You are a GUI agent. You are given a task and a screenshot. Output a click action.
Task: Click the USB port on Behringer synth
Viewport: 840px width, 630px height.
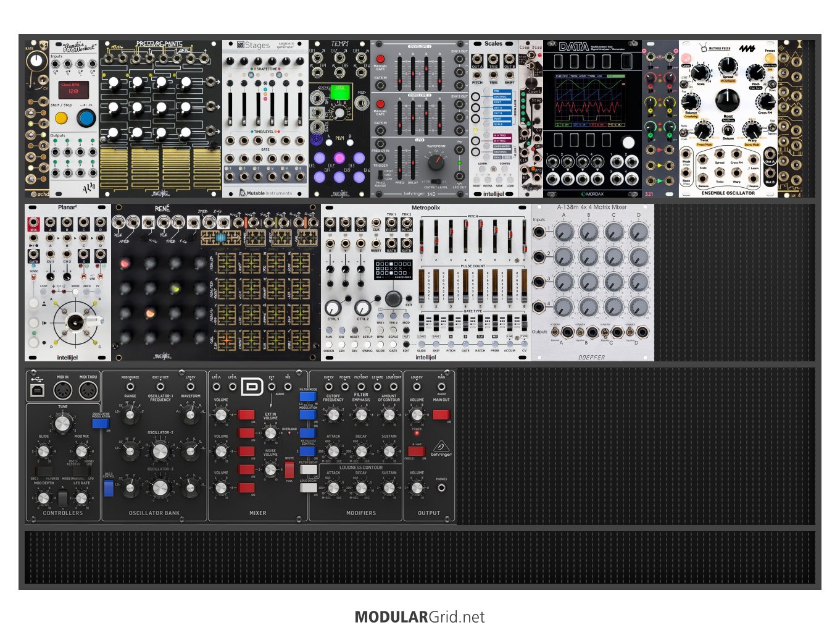click(37, 390)
